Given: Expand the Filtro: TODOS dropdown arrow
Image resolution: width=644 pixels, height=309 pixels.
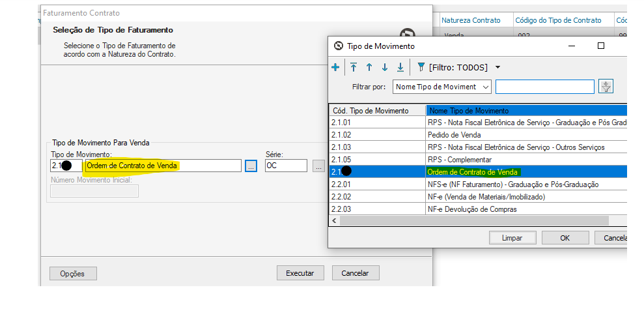Looking at the screenshot, I should pyautogui.click(x=498, y=67).
